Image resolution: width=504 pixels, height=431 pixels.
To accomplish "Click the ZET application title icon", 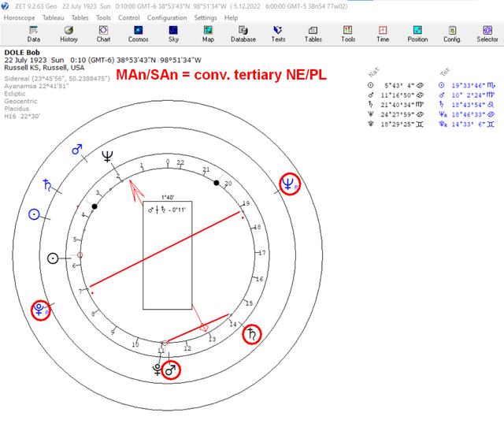I will (6, 6).
